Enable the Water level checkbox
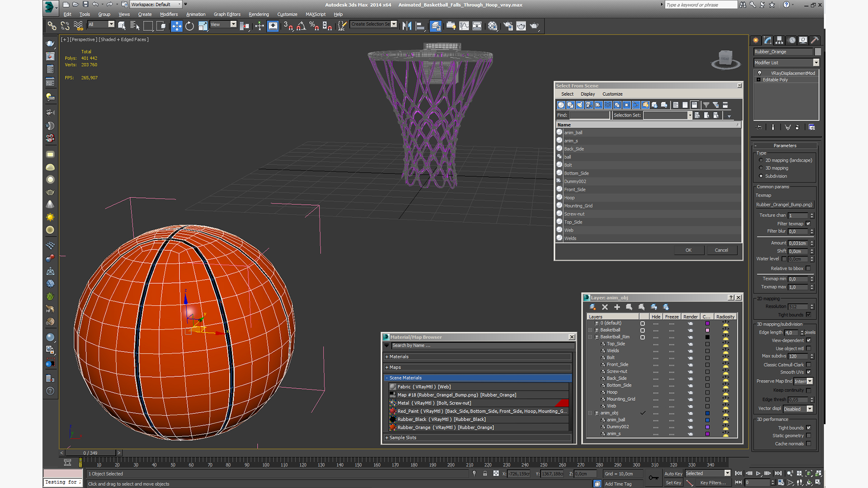The image size is (868, 488). pyautogui.click(x=784, y=259)
